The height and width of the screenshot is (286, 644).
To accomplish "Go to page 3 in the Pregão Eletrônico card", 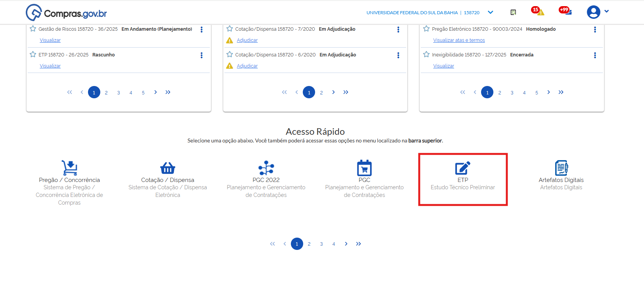I will tap(512, 93).
